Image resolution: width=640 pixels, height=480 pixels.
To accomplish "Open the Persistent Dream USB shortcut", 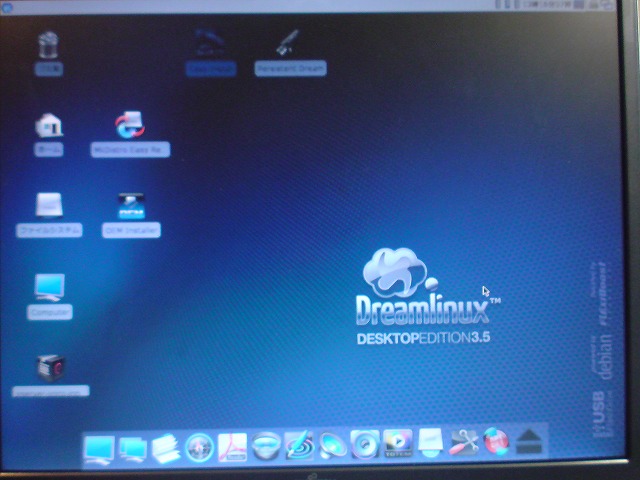I will click(x=288, y=42).
